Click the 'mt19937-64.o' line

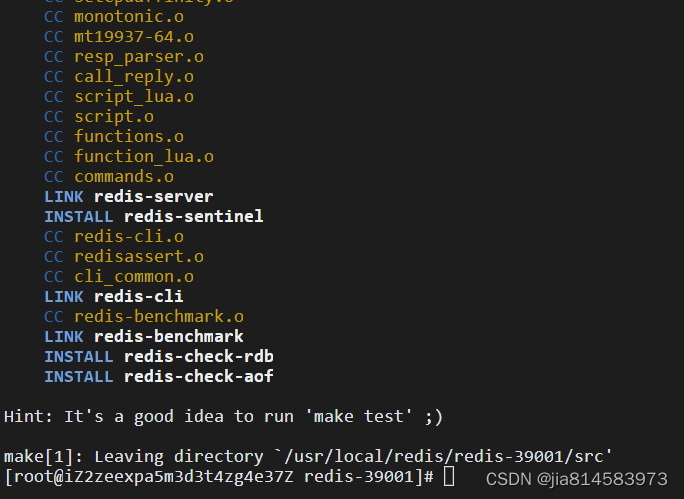pyautogui.click(x=119, y=37)
